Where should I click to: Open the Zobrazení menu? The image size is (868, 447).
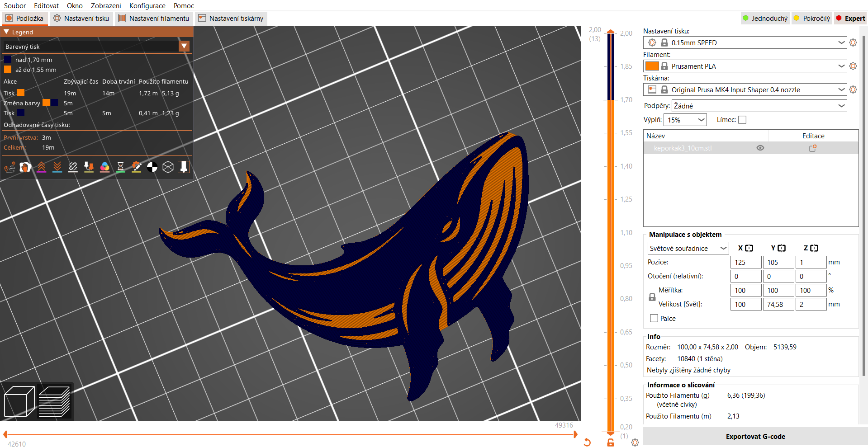tap(106, 5)
